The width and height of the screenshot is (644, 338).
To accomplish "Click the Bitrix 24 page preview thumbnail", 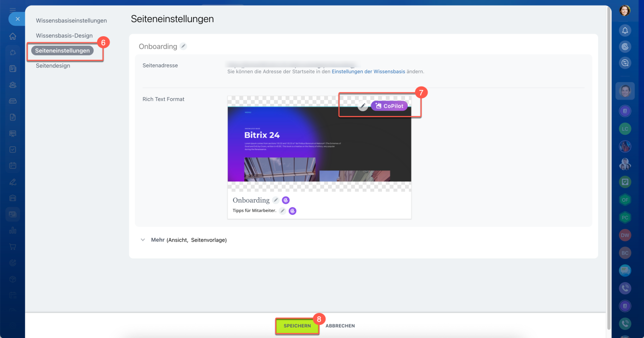I will pos(319,143).
